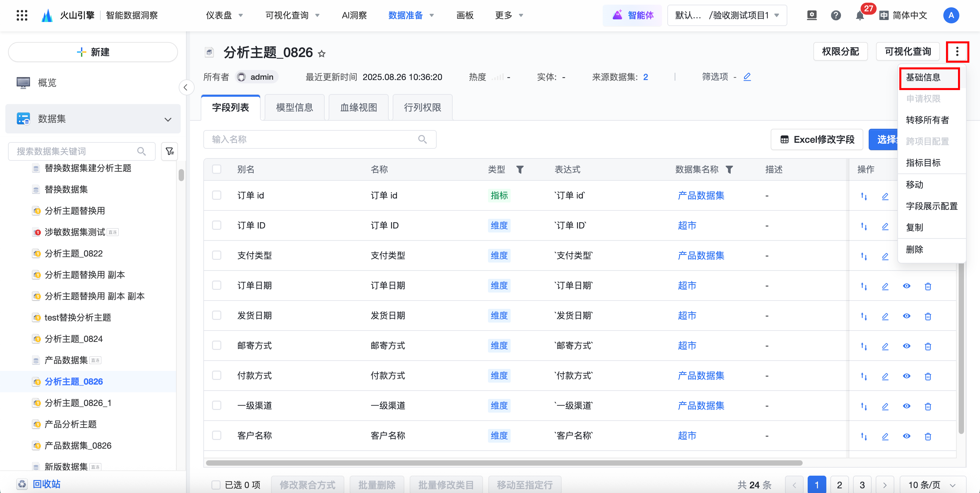This screenshot has height=493, width=980.
Task: Click the star icon beside 分析主题_0826
Action: tap(322, 54)
